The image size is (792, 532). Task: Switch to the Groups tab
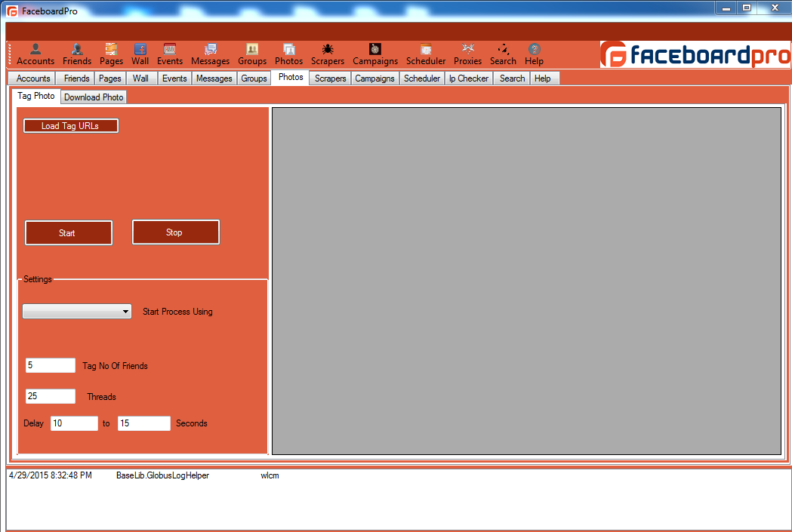tap(254, 78)
